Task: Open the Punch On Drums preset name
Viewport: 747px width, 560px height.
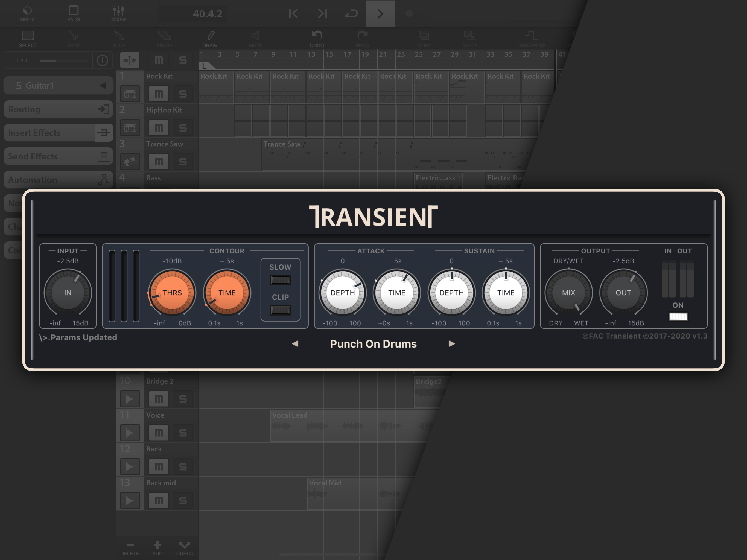Action: click(373, 344)
